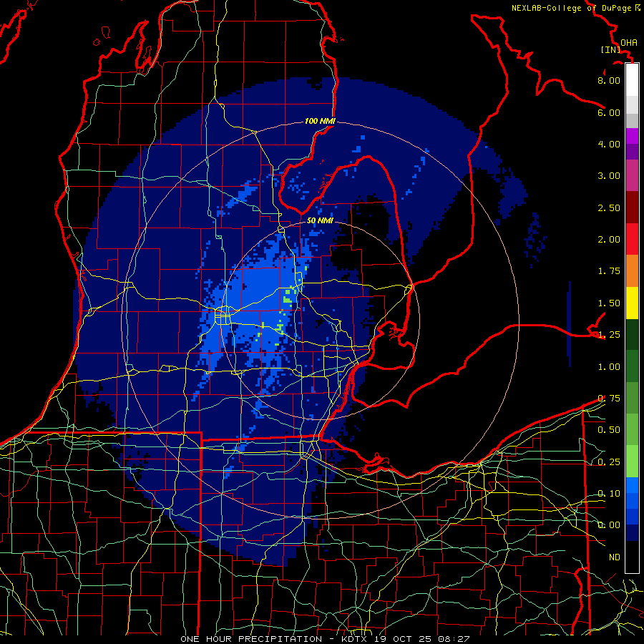Screen dimensions: 644x644
Task: Click the 0.25 legend value
Action: click(x=609, y=462)
